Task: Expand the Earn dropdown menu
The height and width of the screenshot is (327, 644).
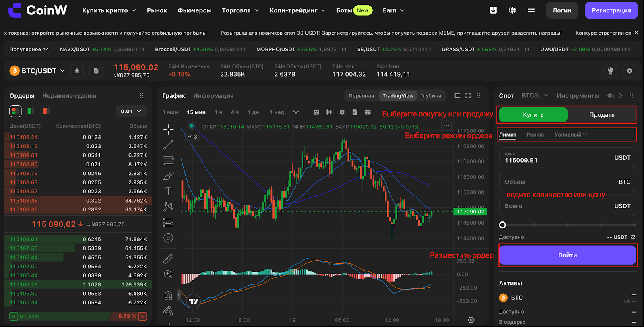Action: coord(394,10)
